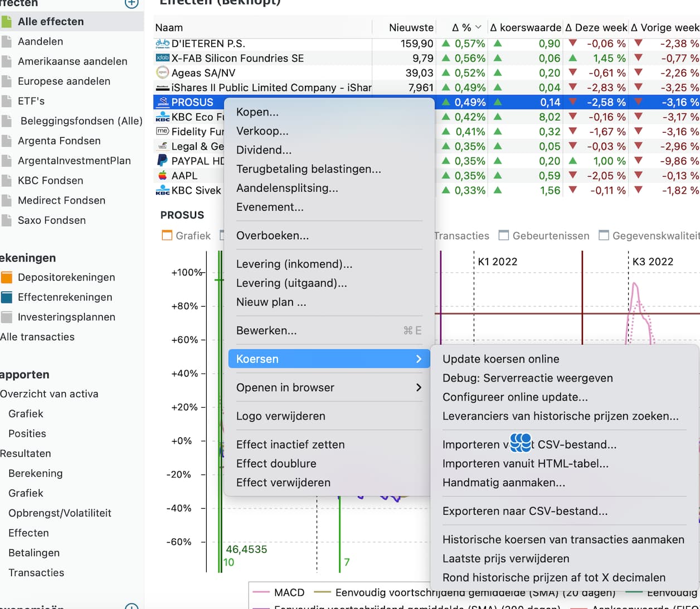The width and height of the screenshot is (700, 609).
Task: Sort the table by the Naam column header
Action: coord(263,27)
